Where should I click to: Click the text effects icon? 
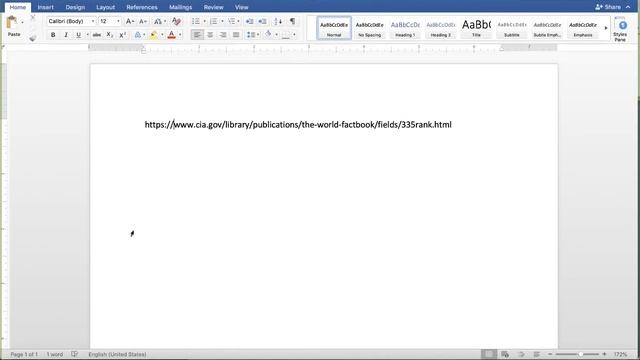(138, 35)
